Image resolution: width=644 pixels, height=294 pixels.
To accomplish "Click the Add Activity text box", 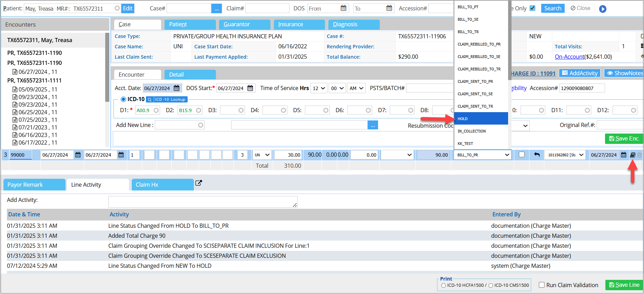I will point(203,202).
